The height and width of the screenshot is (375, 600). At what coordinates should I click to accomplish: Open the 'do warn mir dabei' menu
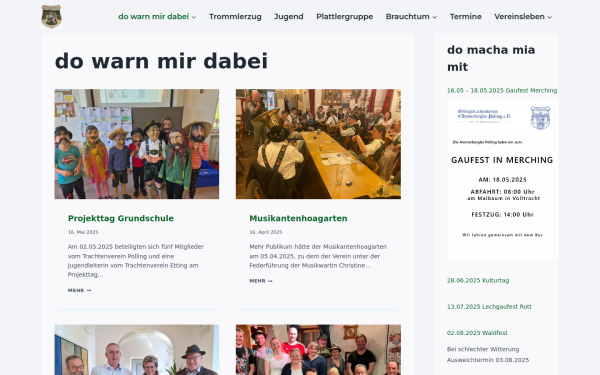tap(153, 16)
